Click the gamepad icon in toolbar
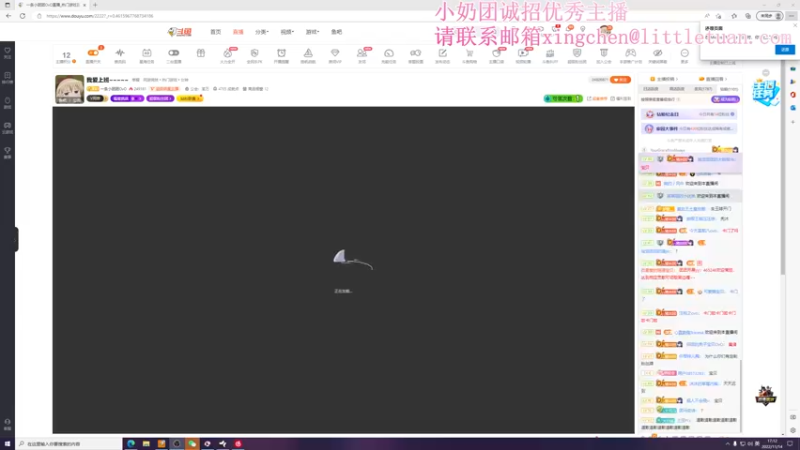 (631, 53)
